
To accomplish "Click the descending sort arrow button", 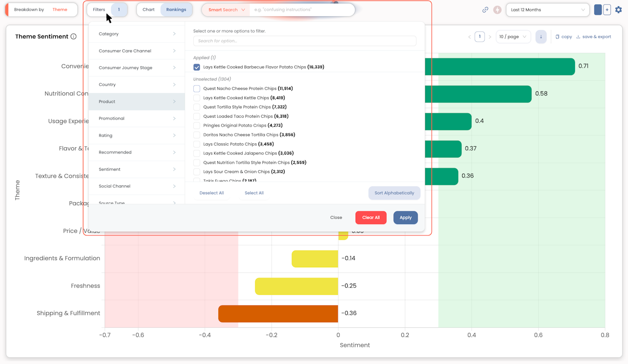I will coord(541,37).
